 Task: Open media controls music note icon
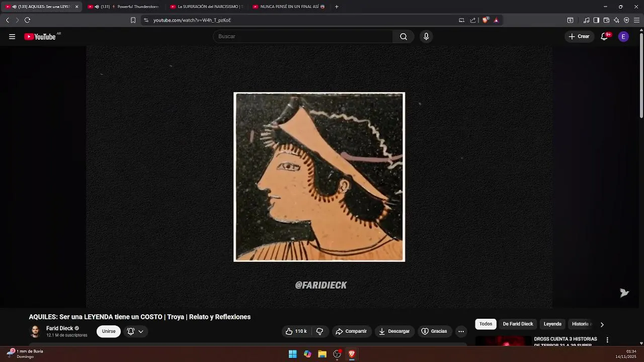[586, 20]
